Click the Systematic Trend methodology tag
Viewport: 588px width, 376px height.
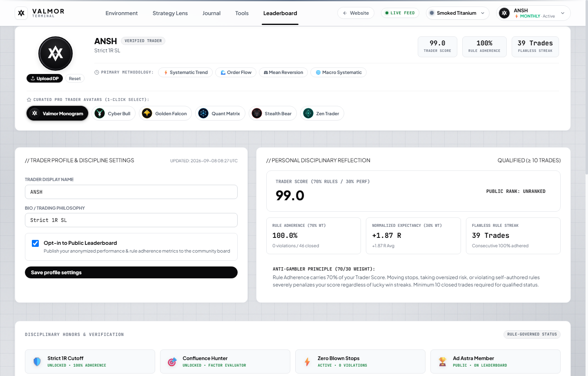pos(185,72)
